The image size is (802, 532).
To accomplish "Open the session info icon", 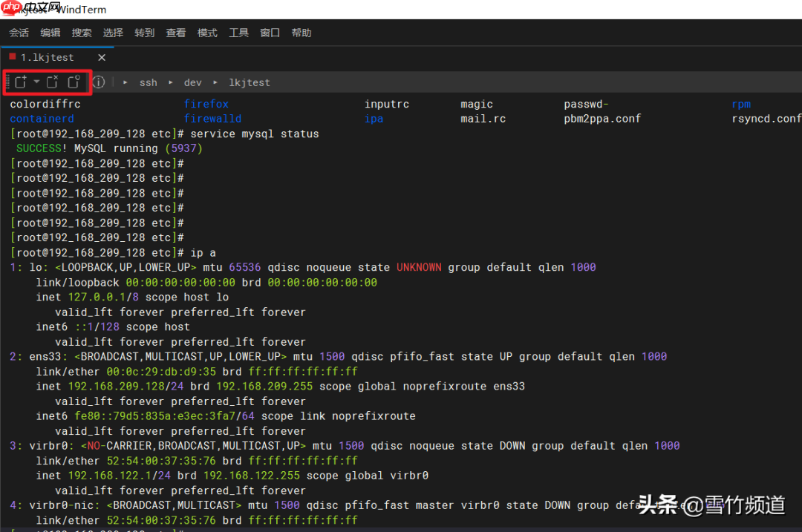I will [x=99, y=82].
